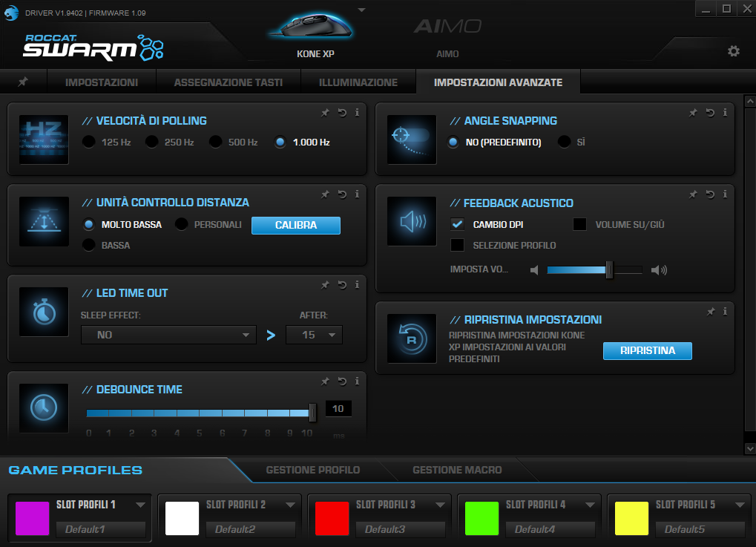
Task: Click the CALIBRA button
Action: 296,226
